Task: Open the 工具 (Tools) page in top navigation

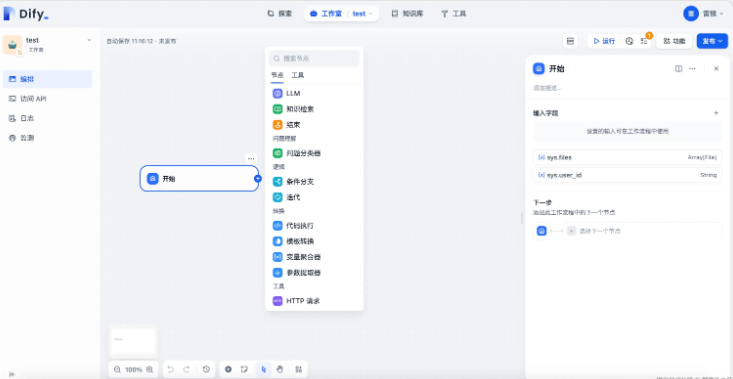Action: click(453, 14)
